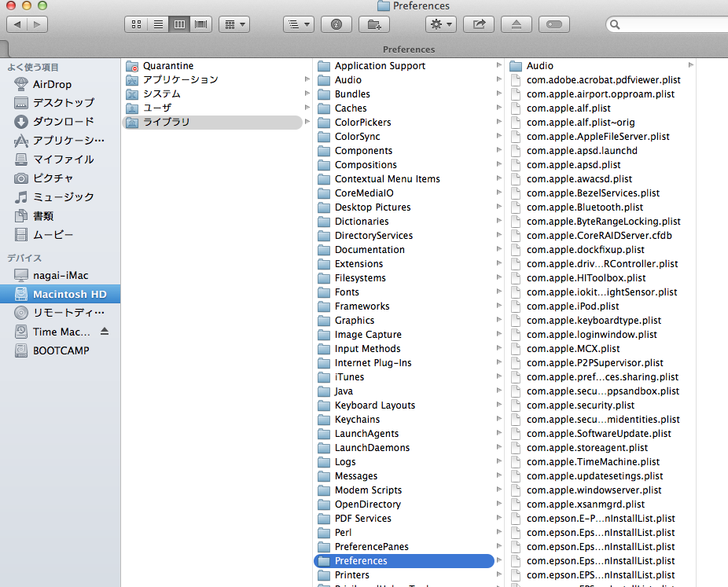Open the LaunchAgents folder

[x=366, y=434]
